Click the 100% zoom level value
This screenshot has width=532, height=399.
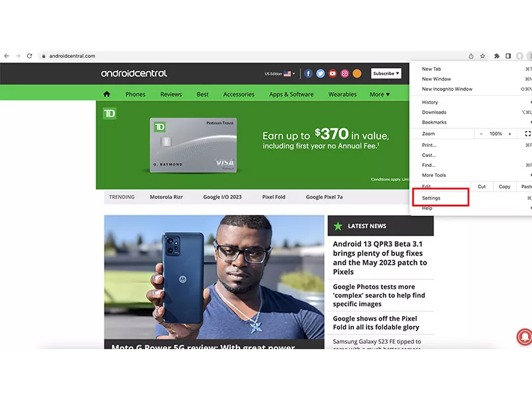pos(495,134)
